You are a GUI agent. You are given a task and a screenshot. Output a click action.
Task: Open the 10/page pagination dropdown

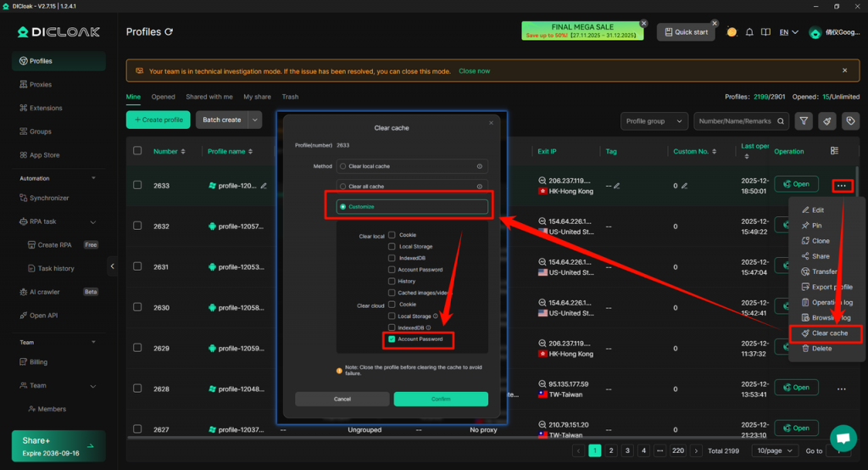pos(775,451)
